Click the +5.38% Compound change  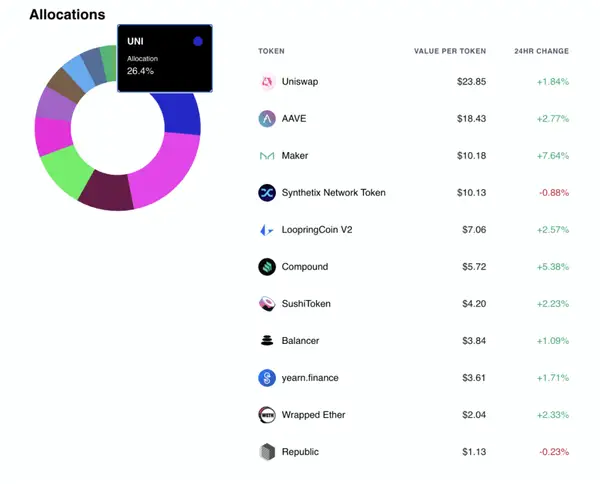coord(553,267)
